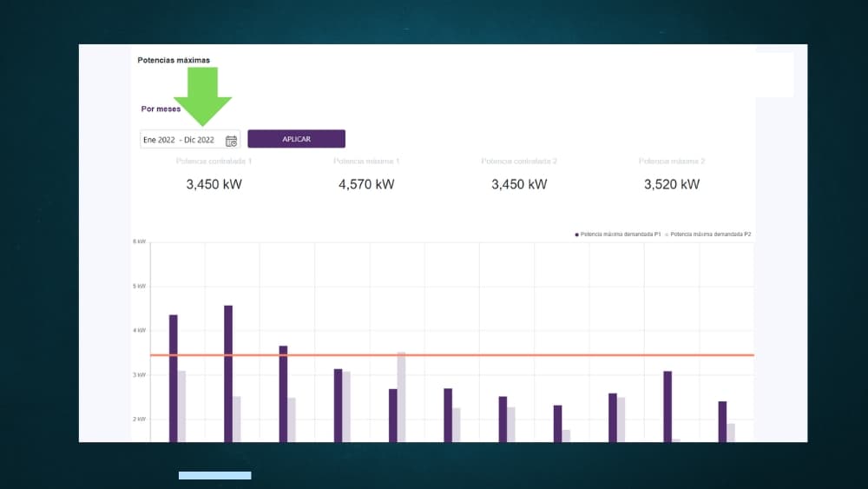Click the first 3,450 kW contratada 1 value
The width and height of the screenshot is (868, 489).
point(214,184)
